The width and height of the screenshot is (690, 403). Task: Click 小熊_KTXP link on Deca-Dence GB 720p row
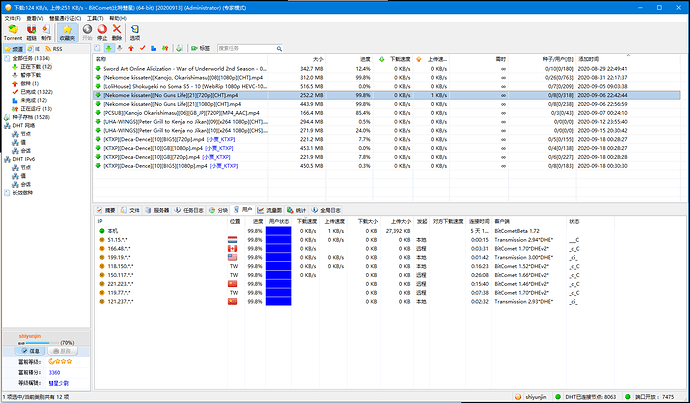coord(217,157)
